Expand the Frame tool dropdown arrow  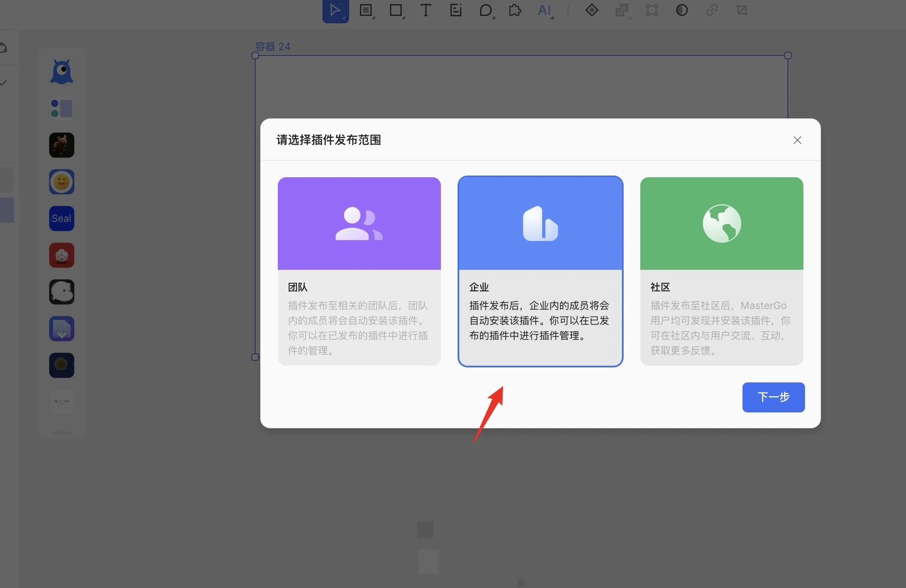(x=374, y=18)
